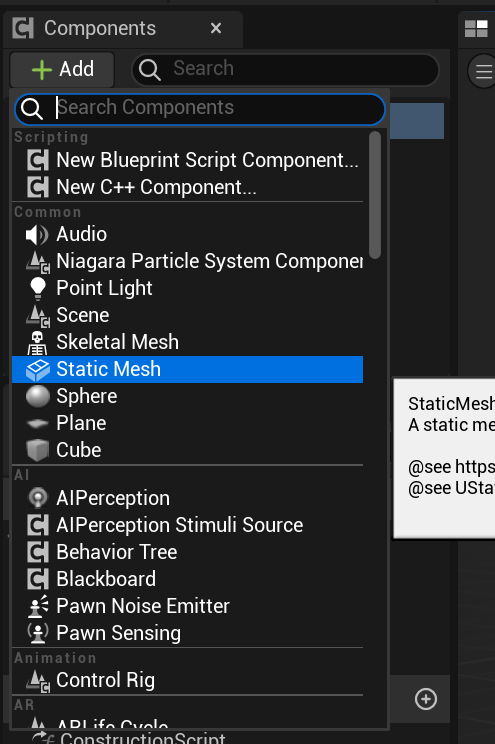Select the Cube component icon
This screenshot has height=744, width=495.
37,450
